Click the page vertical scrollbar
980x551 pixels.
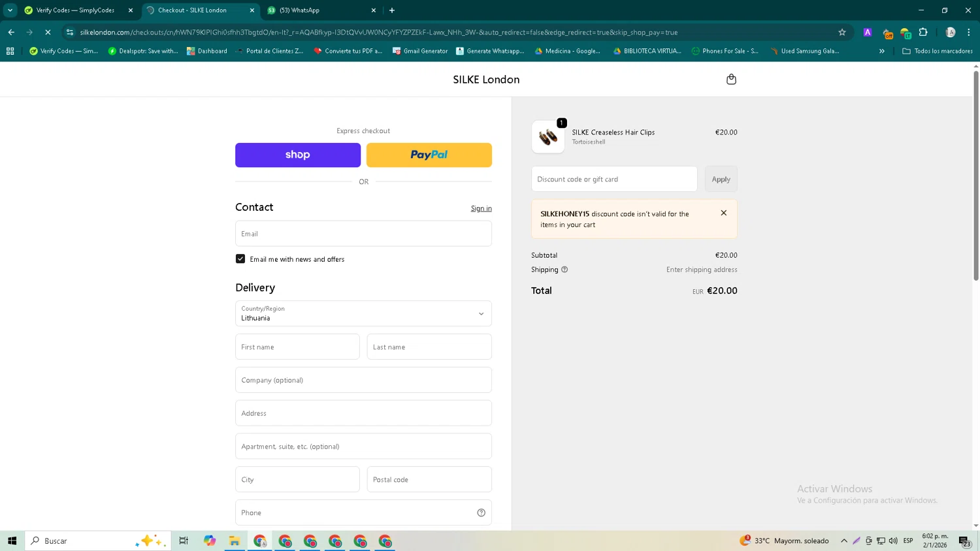click(976, 176)
